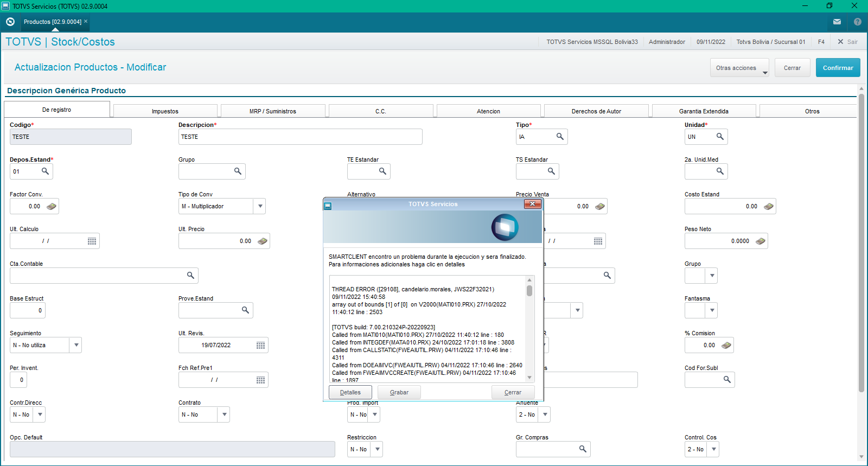Click the Grupo lookup magnifier icon
Image resolution: width=868 pixels, height=466 pixels.
coord(238,171)
